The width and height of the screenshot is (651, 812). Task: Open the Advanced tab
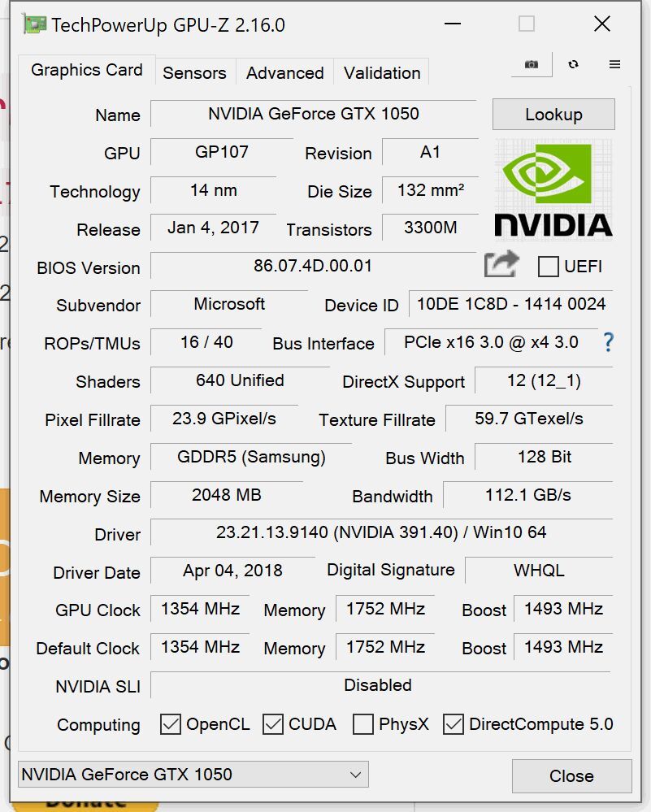pyautogui.click(x=284, y=72)
